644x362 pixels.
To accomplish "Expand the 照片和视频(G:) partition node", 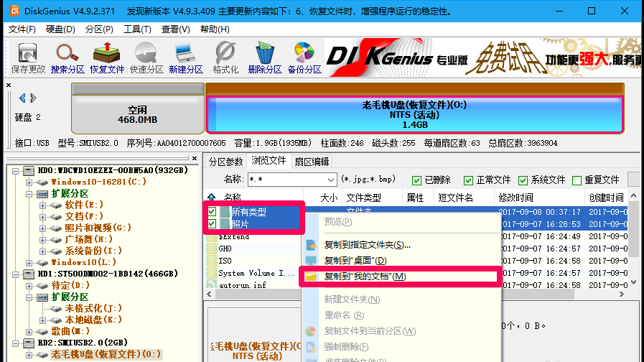I will pyautogui.click(x=42, y=228).
